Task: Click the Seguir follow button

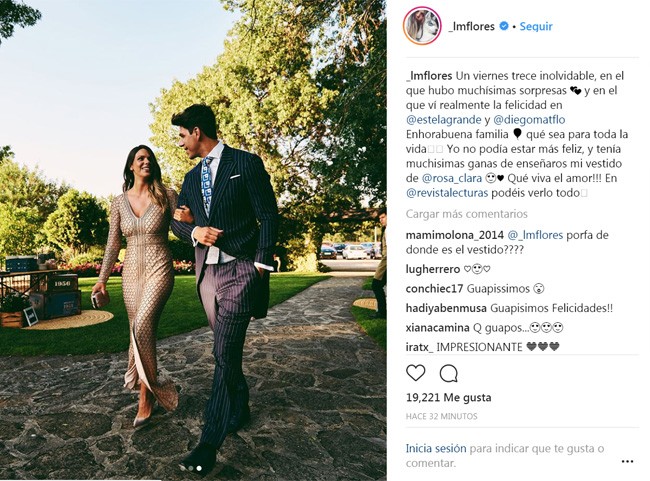Action: click(536, 26)
